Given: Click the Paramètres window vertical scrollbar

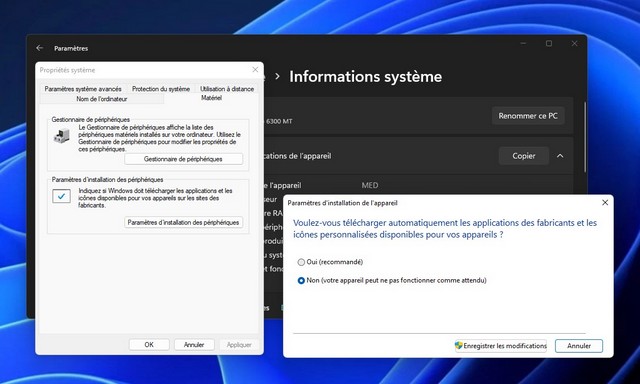Looking at the screenshot, I should 585,137.
